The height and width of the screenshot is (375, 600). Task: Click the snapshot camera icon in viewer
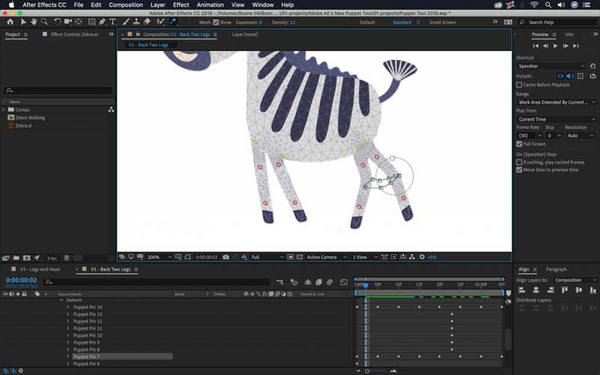(x=226, y=257)
